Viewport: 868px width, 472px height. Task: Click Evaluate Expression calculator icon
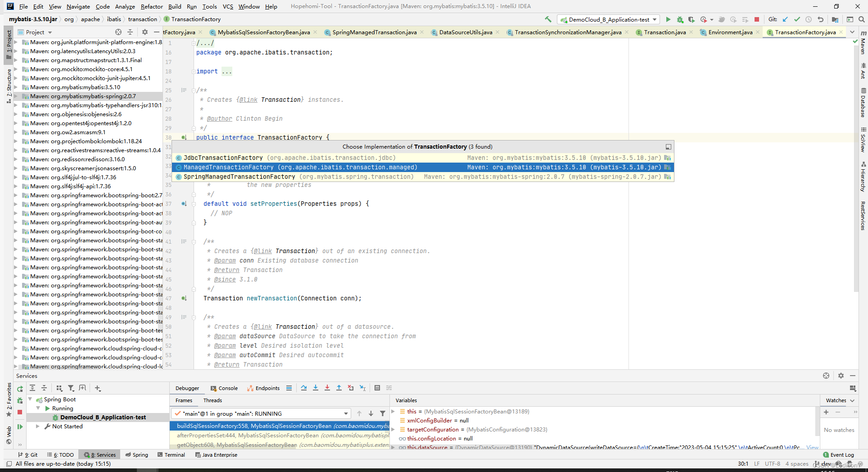coord(377,388)
